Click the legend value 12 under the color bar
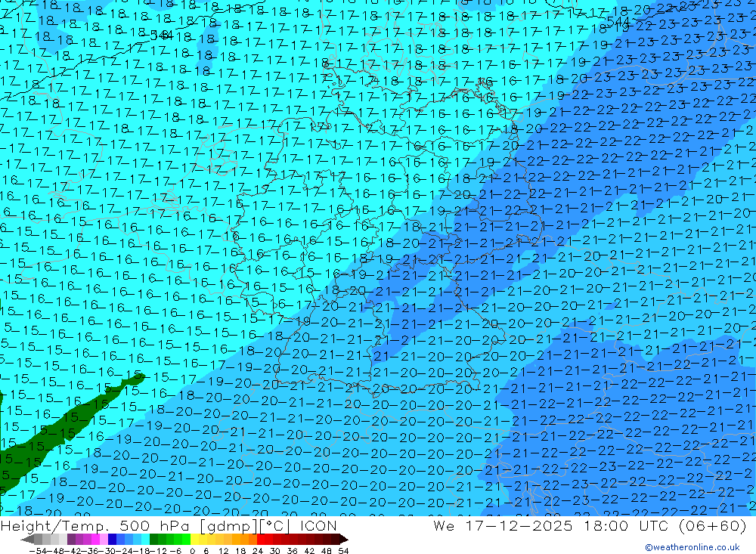The height and width of the screenshot is (554, 756). (x=224, y=551)
